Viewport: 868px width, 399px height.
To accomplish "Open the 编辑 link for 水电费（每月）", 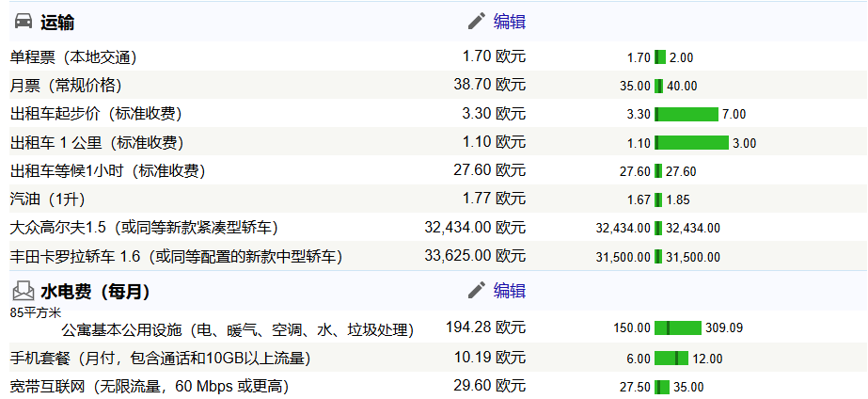I will click(510, 291).
